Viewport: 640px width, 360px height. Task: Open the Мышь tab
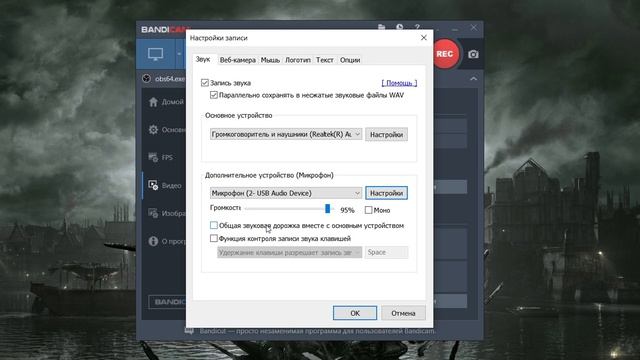pos(270,60)
